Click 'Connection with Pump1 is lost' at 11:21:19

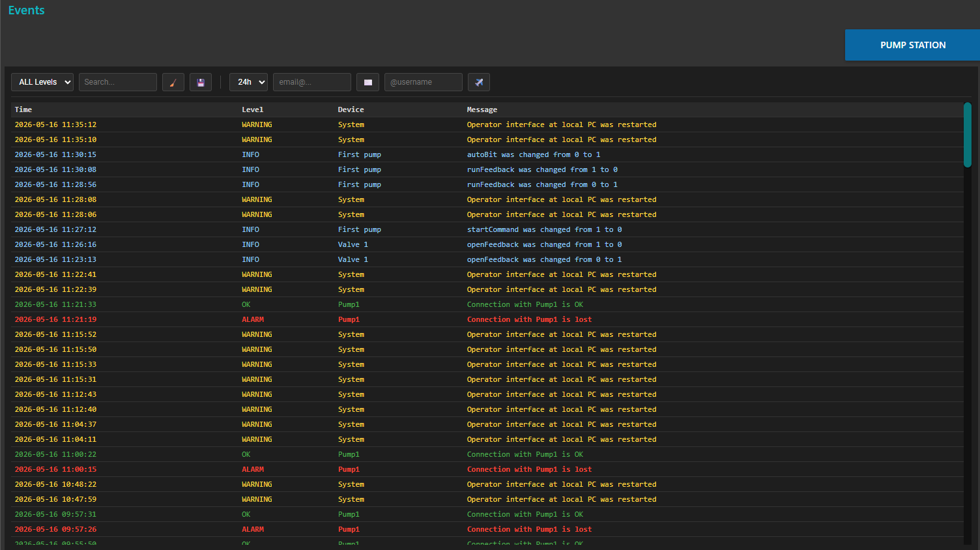click(530, 319)
